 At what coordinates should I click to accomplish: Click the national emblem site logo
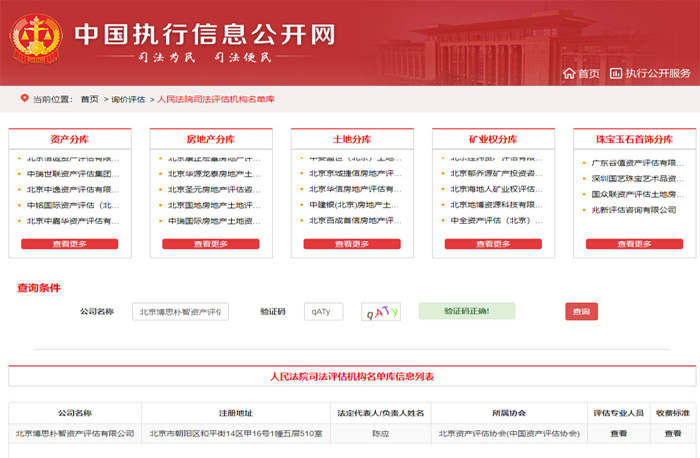click(x=37, y=35)
